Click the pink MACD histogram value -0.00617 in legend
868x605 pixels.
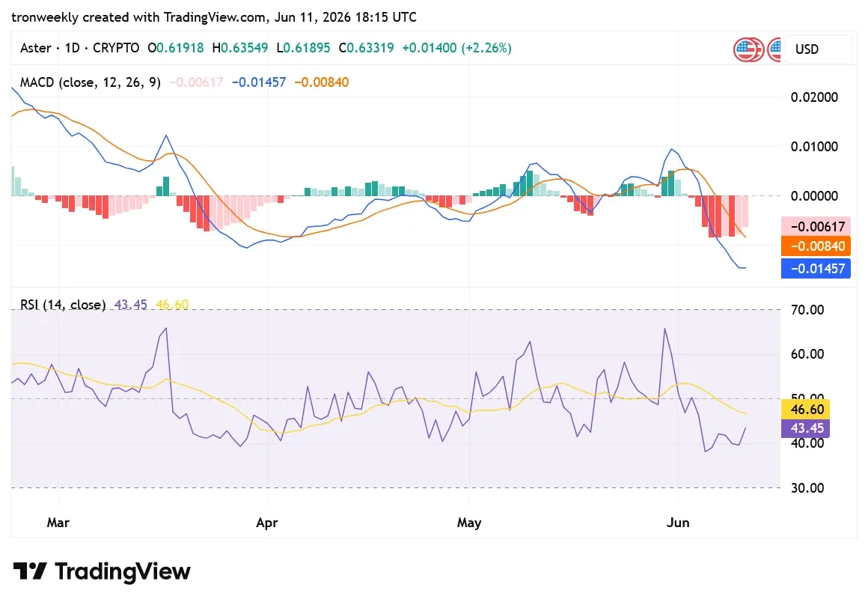(196, 82)
